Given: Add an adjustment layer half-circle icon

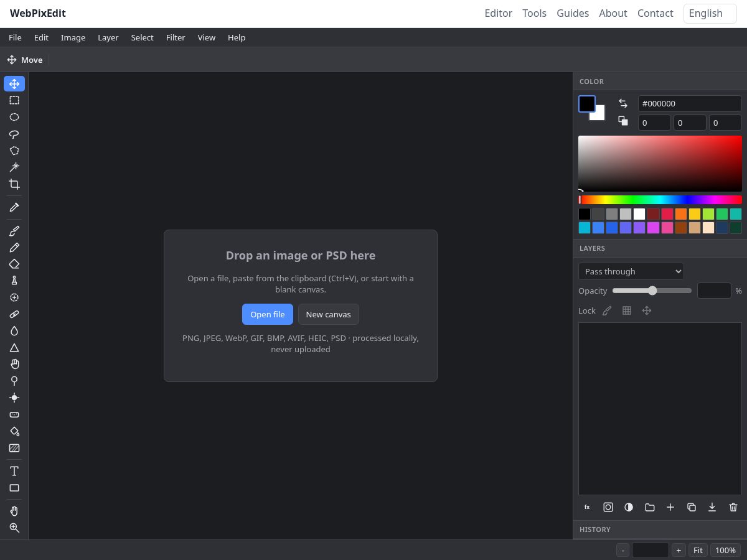Looking at the screenshot, I should click(629, 507).
